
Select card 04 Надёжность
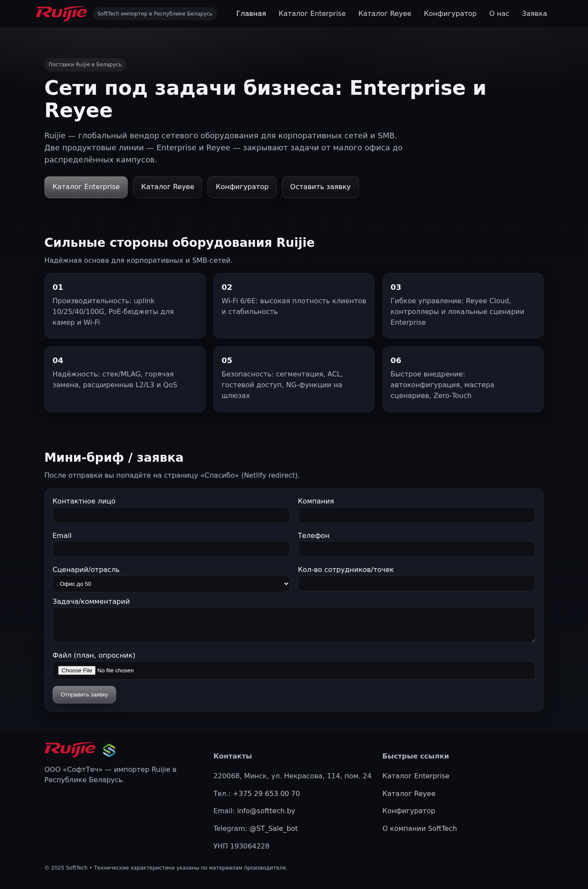coord(125,379)
